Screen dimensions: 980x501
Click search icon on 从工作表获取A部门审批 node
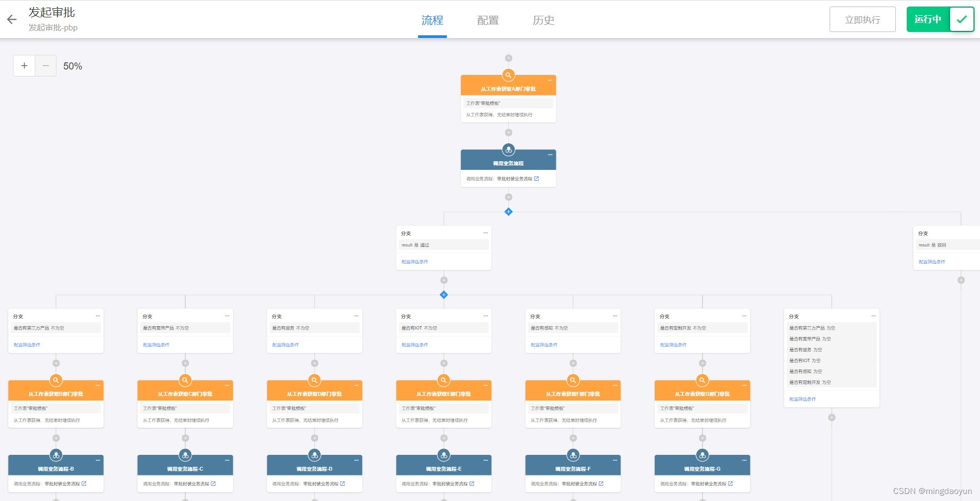click(x=508, y=75)
